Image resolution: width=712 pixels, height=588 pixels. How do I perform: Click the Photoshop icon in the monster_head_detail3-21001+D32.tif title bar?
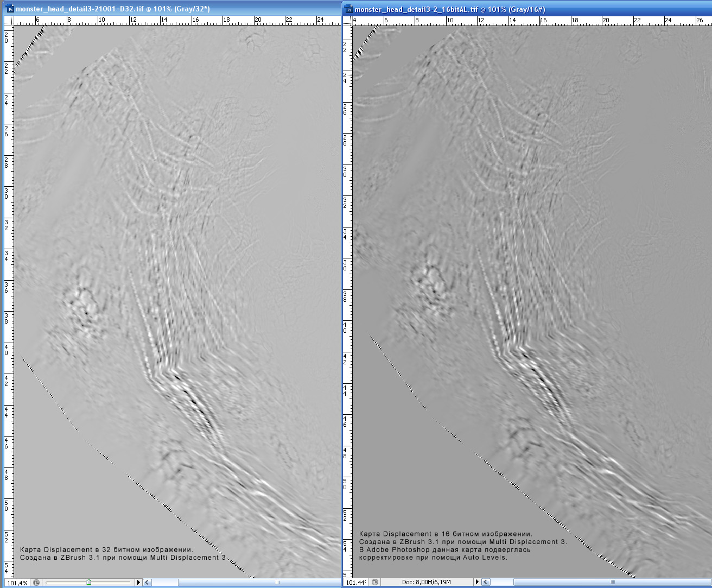tap(9, 9)
